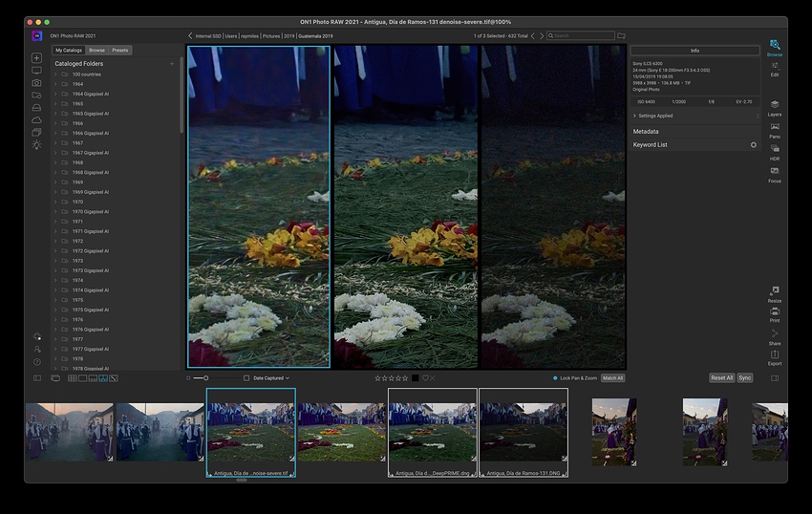The image size is (812, 514).
Task: Expand the 100 countries folder
Action: tap(55, 74)
